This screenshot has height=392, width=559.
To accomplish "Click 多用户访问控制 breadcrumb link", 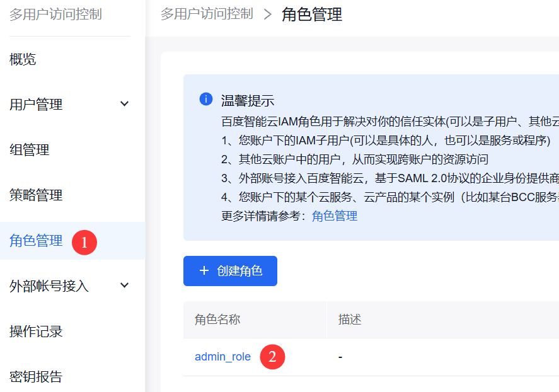I will click(207, 14).
